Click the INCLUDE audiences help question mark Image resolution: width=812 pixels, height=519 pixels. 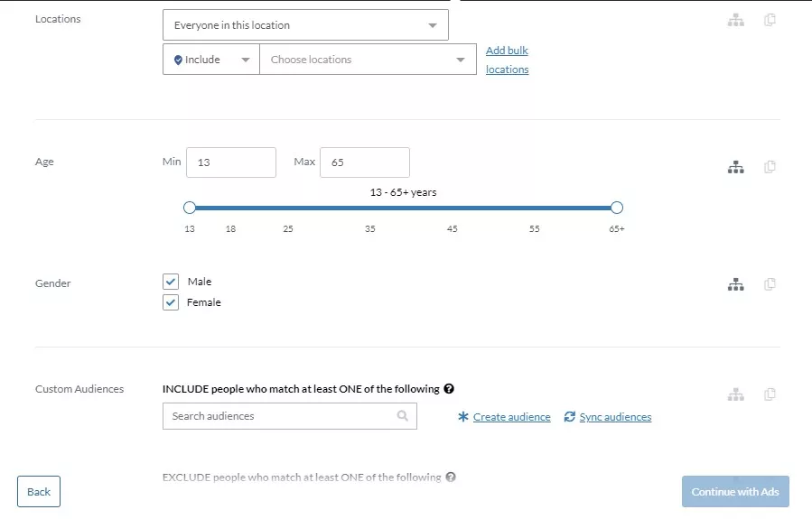(x=449, y=389)
